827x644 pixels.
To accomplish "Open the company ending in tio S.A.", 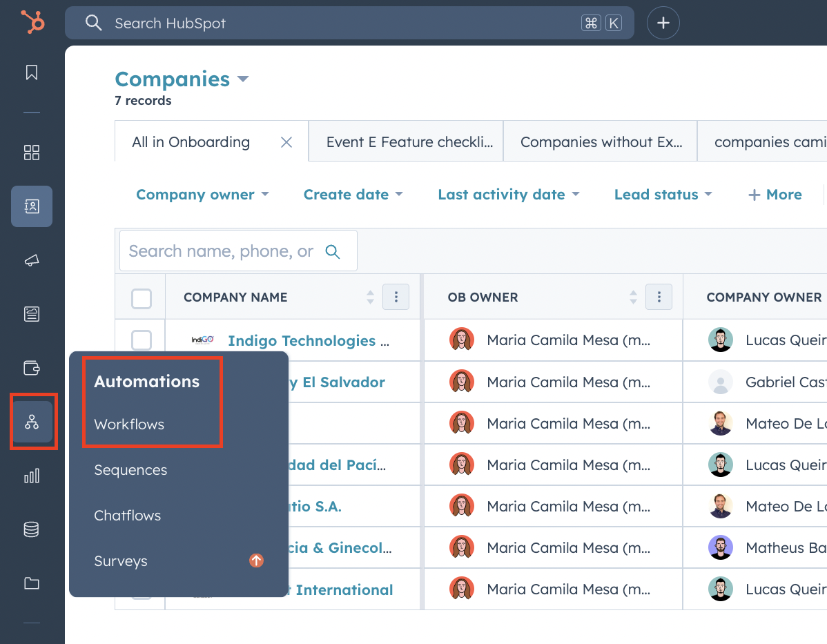I will click(315, 507).
